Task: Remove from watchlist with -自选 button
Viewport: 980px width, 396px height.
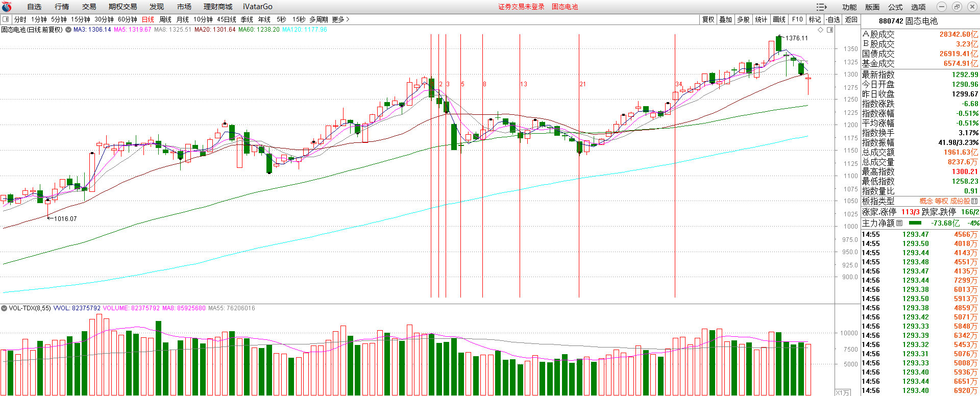Action: click(833, 19)
